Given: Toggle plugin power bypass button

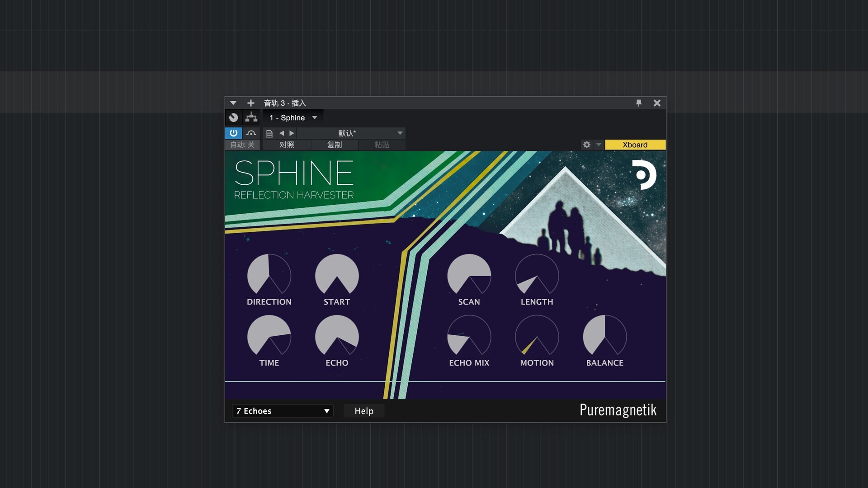Looking at the screenshot, I should point(233,133).
